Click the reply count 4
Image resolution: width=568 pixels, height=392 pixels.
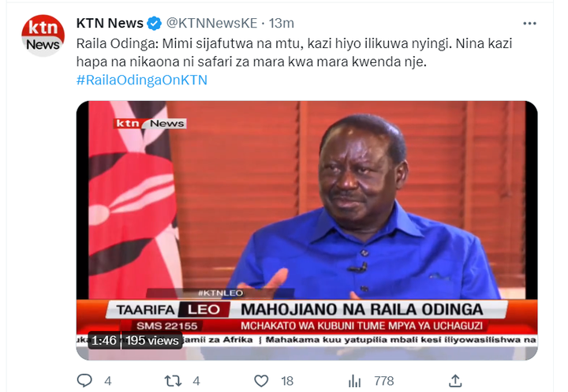[x=107, y=381]
